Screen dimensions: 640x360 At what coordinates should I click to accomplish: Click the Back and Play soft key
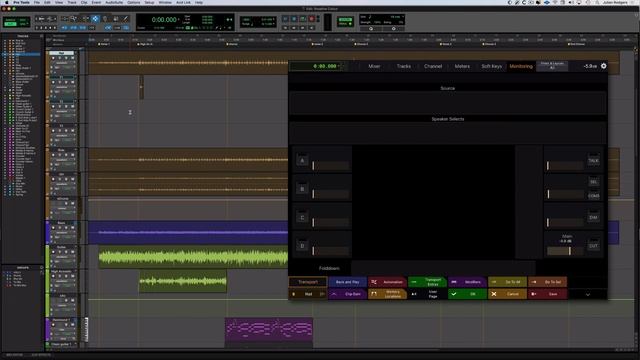pos(347,282)
